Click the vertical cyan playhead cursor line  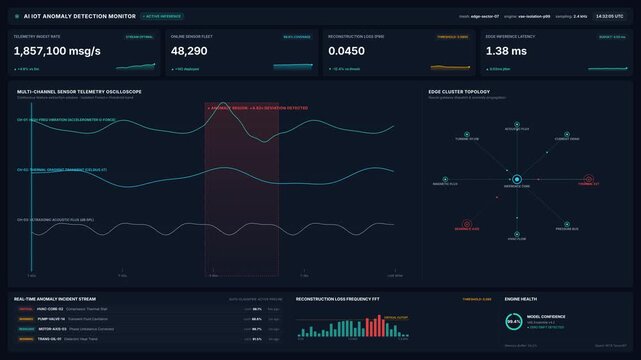coord(31,187)
